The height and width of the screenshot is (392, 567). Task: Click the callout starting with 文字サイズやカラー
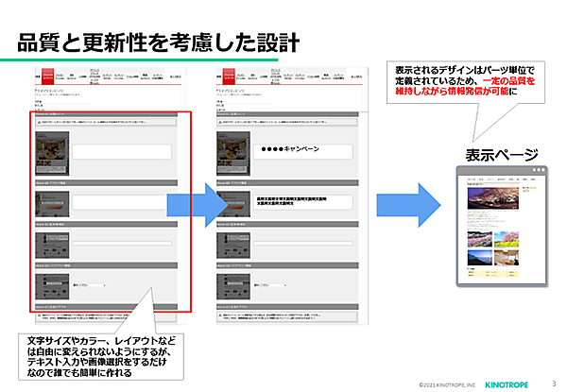click(101, 357)
